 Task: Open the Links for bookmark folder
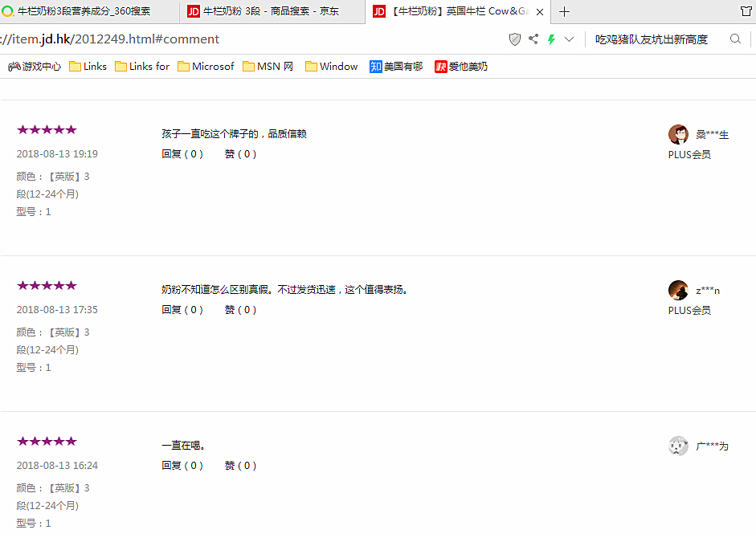pos(142,67)
